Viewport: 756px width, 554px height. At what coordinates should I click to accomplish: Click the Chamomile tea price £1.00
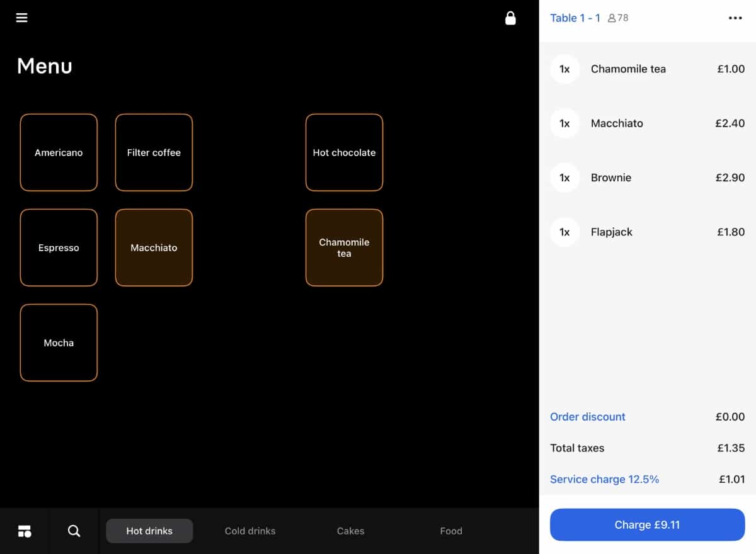point(731,69)
